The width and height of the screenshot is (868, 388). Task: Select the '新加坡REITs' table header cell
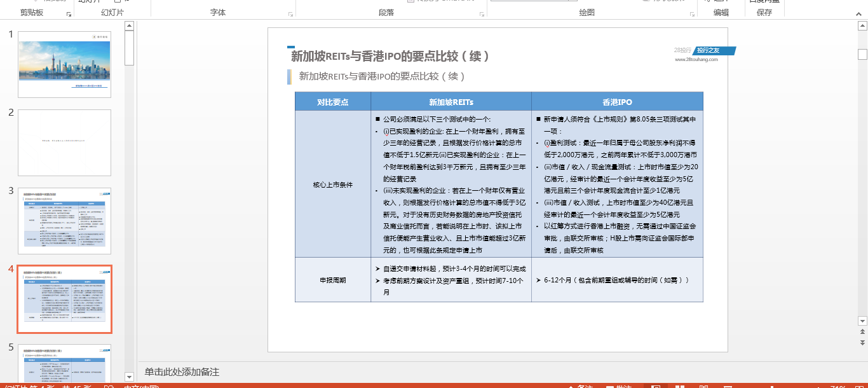pos(451,102)
